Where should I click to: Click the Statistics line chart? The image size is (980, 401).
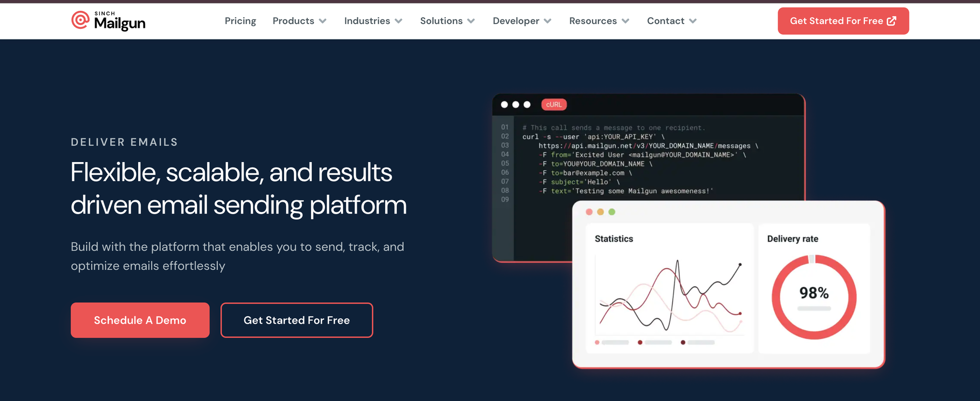click(669, 296)
